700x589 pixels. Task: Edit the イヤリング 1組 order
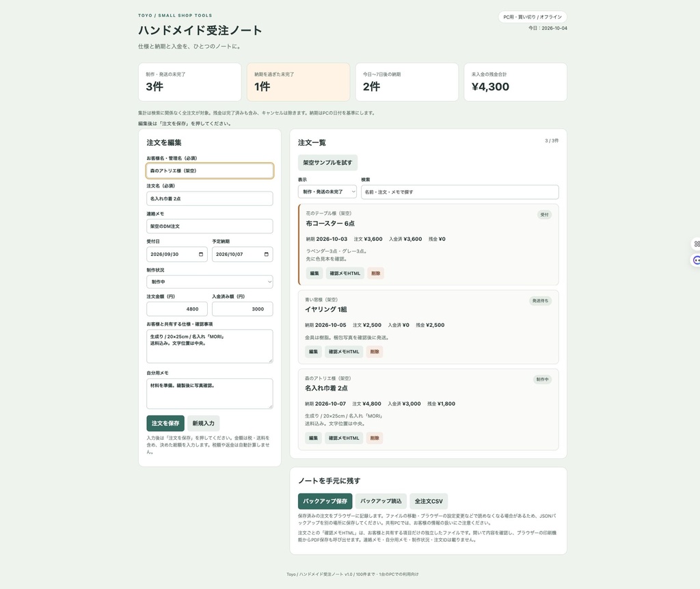(313, 352)
